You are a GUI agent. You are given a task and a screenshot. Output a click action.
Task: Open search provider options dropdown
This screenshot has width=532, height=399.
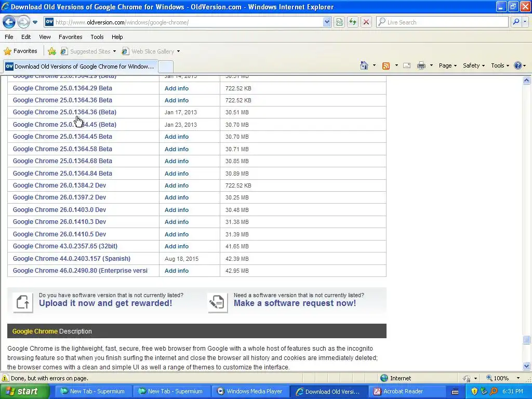(525, 22)
